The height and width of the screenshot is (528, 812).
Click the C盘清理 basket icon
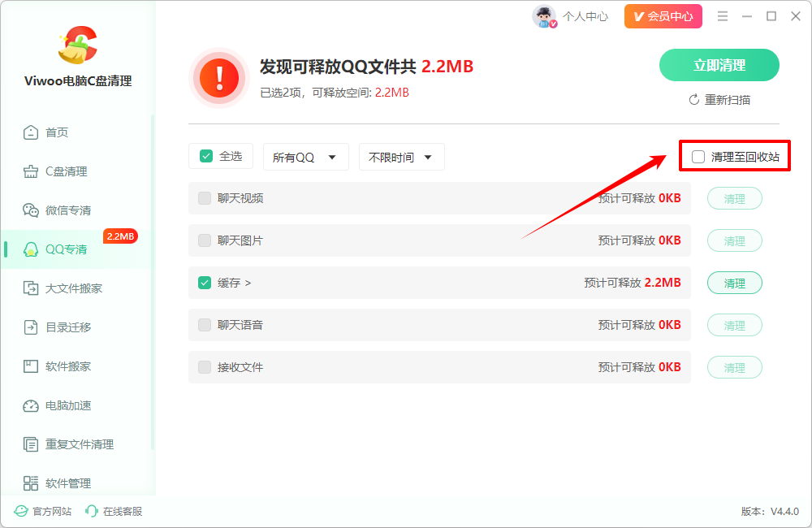(x=31, y=171)
